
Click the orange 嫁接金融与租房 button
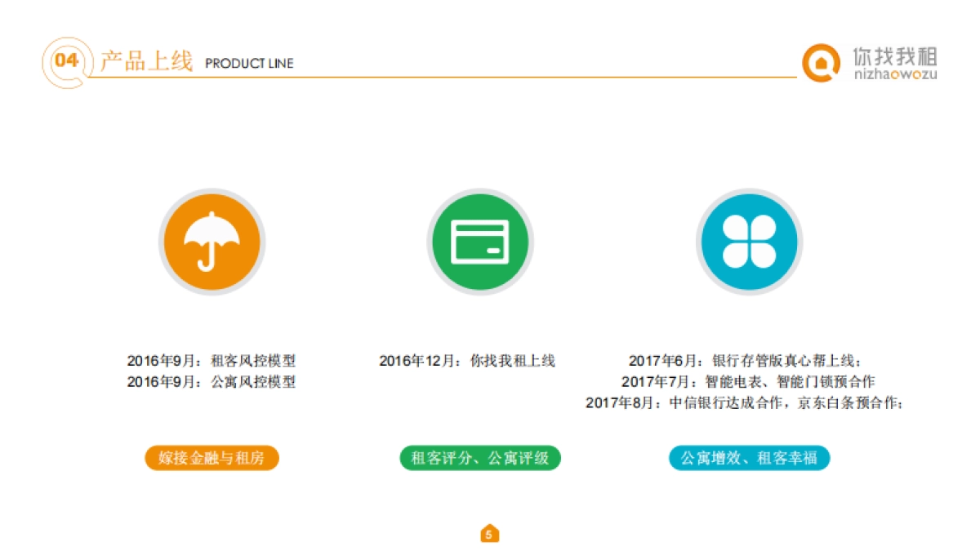212,458
